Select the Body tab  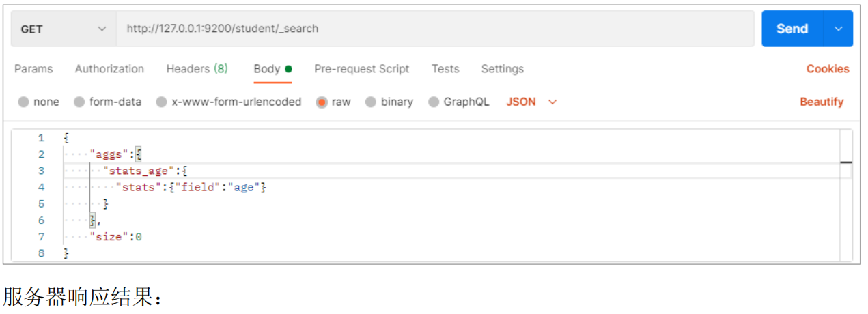[x=267, y=69]
